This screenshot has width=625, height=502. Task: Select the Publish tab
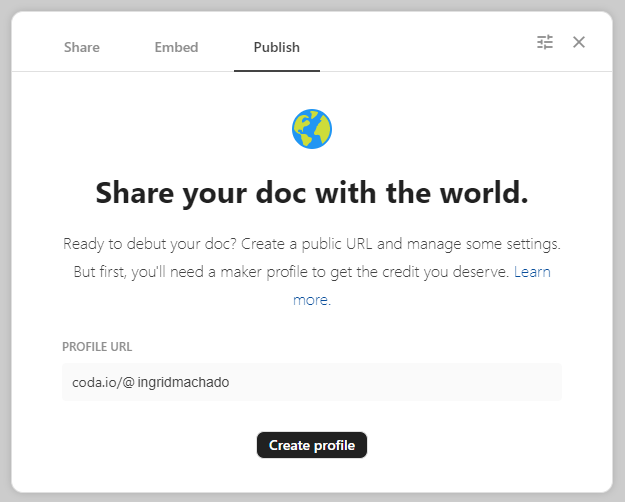click(277, 47)
